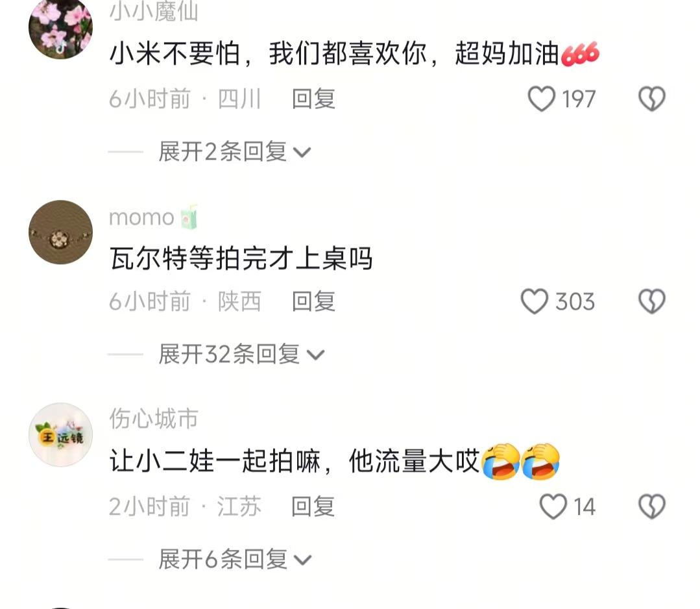
Task: Open momo's brown profile avatar
Action: click(61, 232)
